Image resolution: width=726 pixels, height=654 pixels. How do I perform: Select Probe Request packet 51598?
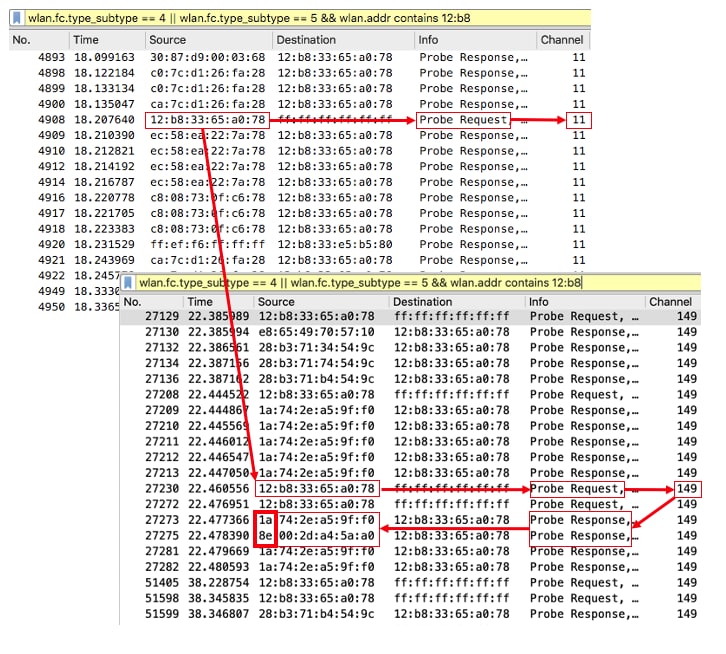click(x=410, y=598)
